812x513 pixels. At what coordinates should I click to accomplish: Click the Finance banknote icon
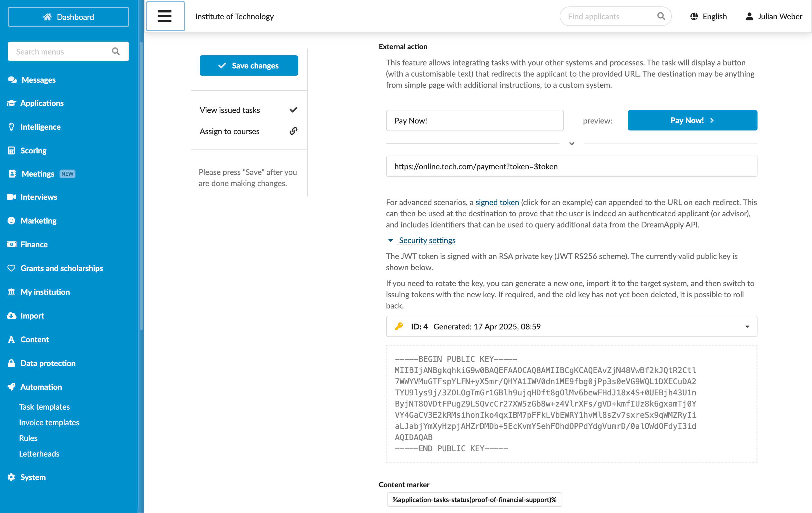pyautogui.click(x=11, y=244)
